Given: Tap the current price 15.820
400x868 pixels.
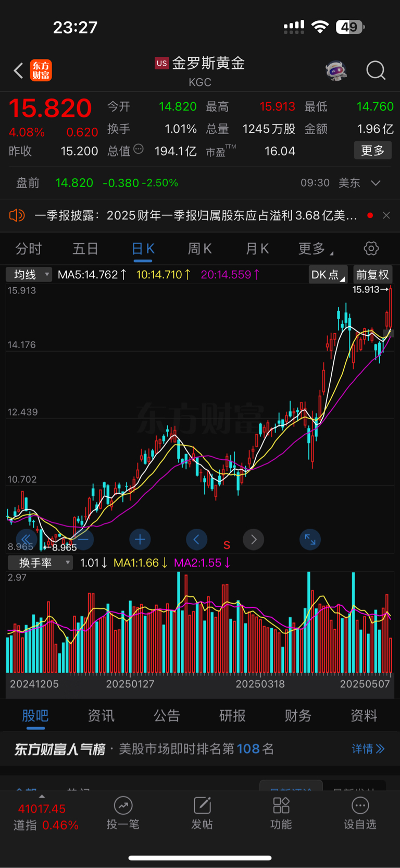Looking at the screenshot, I should 51,108.
